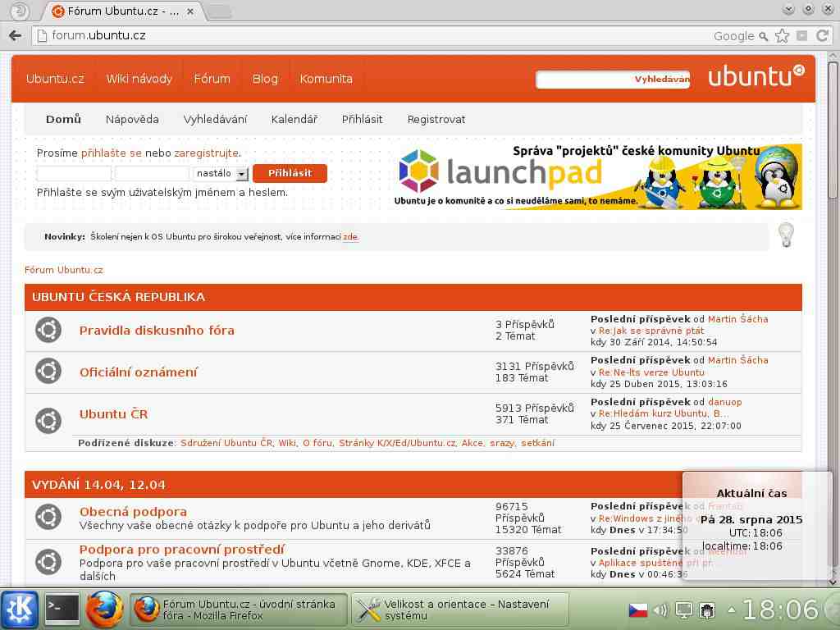Open the 'Pravidla diskusního fóra' board link
Viewport: 840px width, 630px height.
click(157, 331)
